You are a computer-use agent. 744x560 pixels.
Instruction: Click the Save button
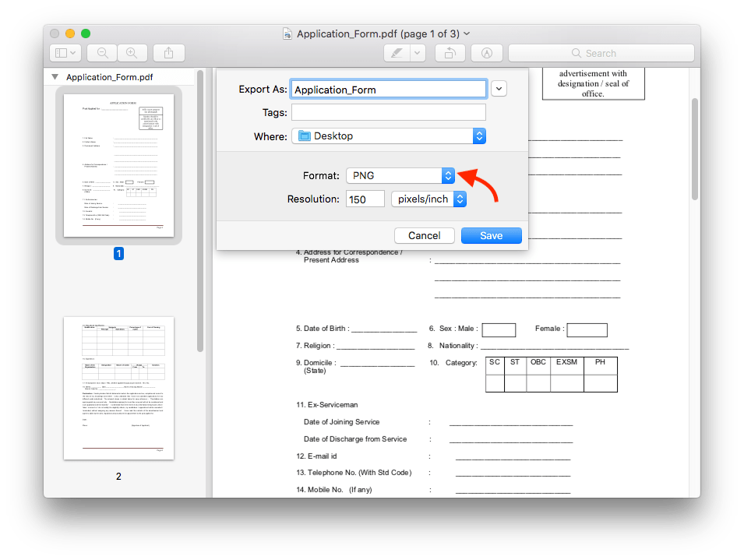(x=491, y=235)
